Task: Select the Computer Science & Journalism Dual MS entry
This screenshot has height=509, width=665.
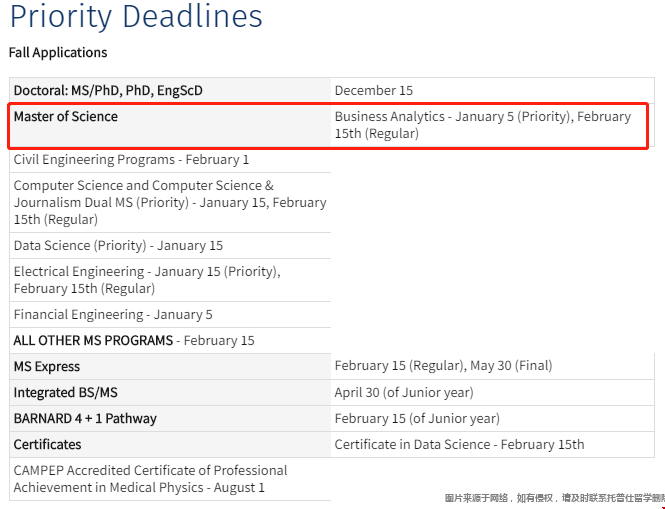Action: 169,202
